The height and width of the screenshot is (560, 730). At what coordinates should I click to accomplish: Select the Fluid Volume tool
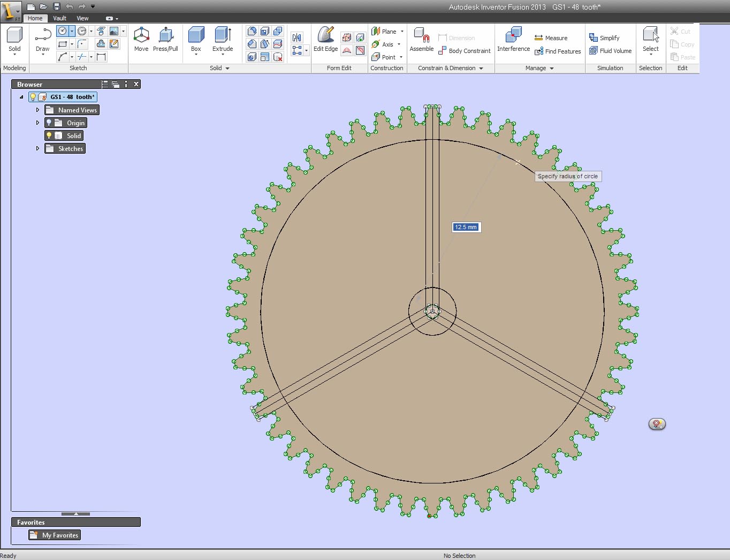[610, 51]
